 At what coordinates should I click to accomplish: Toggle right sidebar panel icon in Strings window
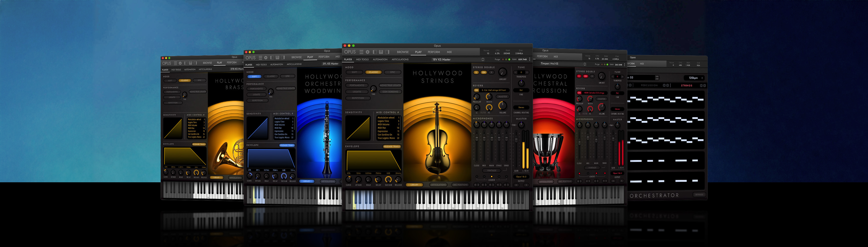coord(387,52)
